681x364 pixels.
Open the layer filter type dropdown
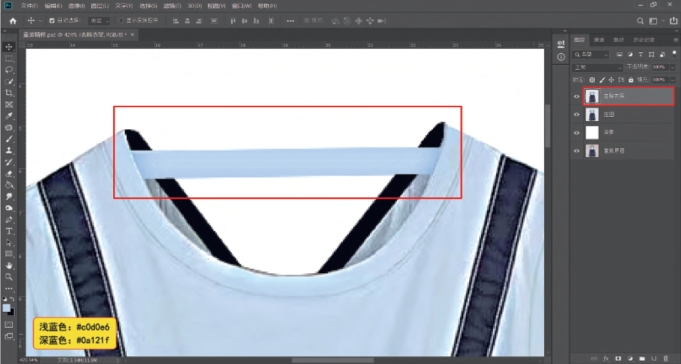tap(591, 55)
